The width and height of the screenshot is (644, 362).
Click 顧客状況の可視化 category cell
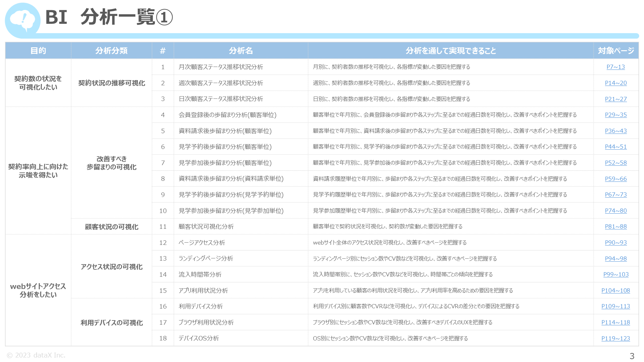(111, 227)
